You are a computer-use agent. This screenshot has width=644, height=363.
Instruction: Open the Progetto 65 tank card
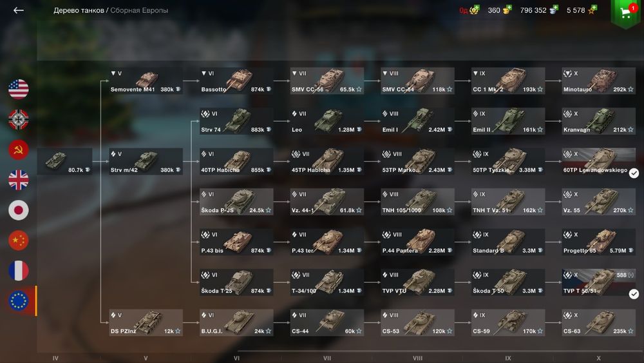point(598,242)
